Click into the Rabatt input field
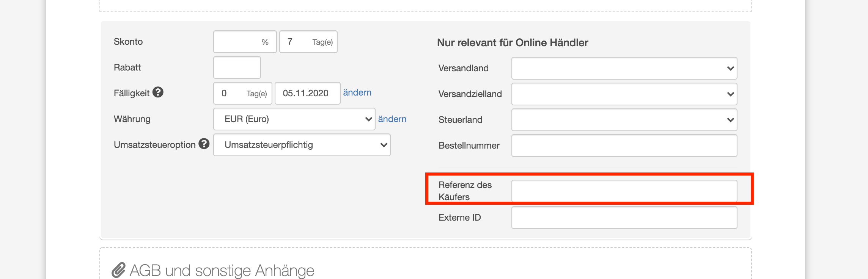This screenshot has width=868, height=279. (237, 67)
